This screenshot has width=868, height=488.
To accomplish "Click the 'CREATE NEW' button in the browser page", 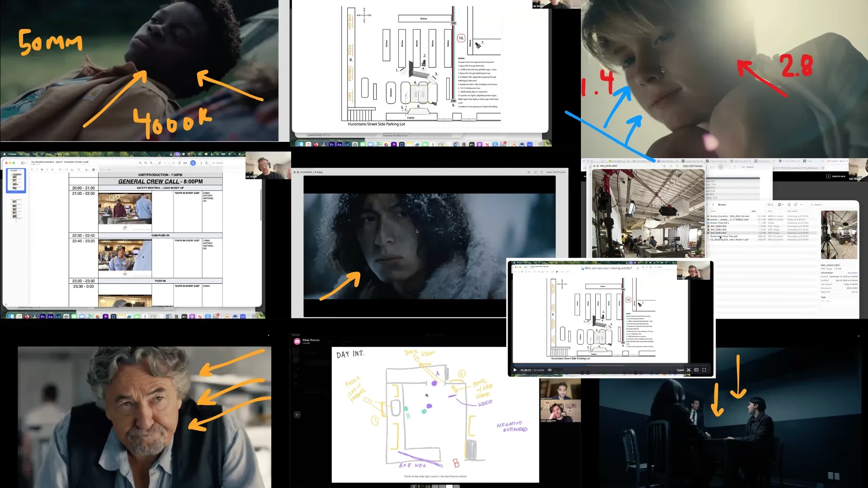I will [x=836, y=176].
